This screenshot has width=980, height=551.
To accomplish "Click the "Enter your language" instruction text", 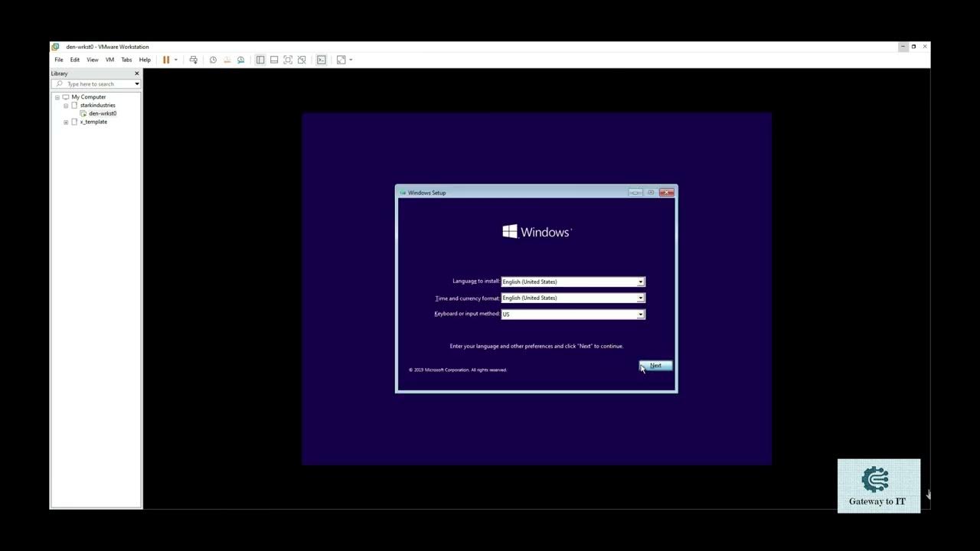I will (x=537, y=346).
